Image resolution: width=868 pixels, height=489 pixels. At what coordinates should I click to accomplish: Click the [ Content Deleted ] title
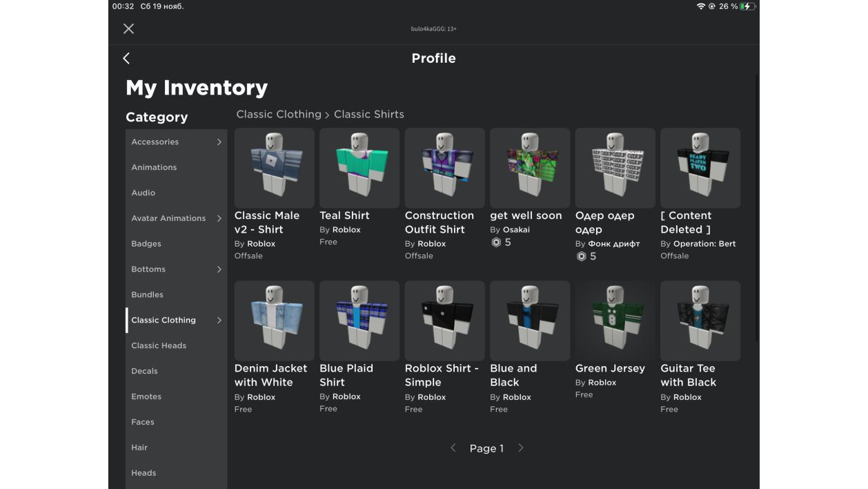tap(686, 222)
